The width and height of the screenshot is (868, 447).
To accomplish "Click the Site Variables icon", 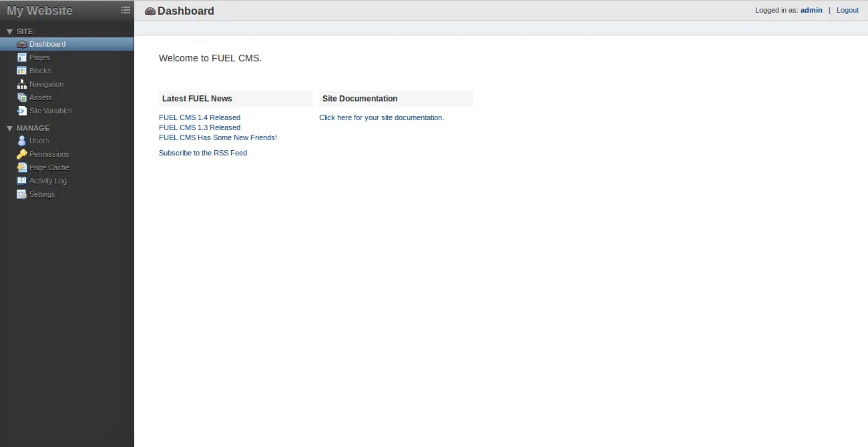I will point(22,111).
